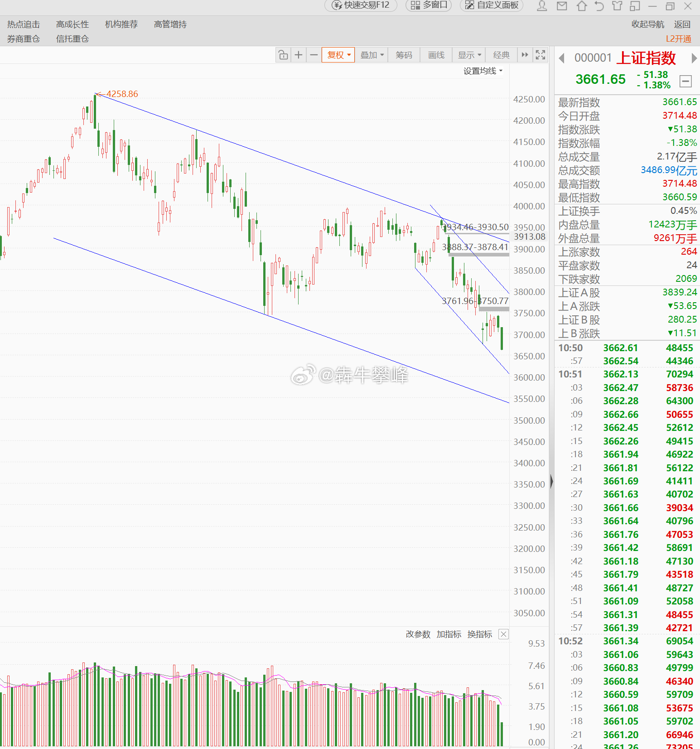This screenshot has width=700, height=749.
Task: Open 信托重仓 tab
Action: point(72,39)
